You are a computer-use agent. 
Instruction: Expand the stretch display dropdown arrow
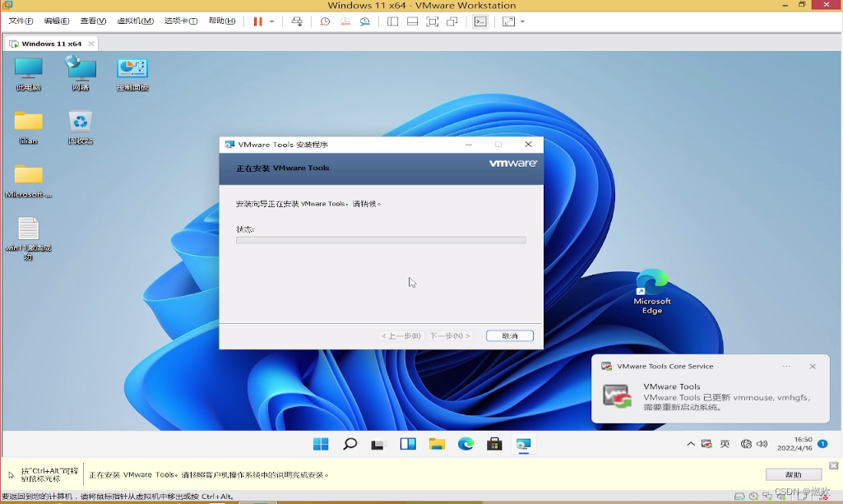click(522, 21)
